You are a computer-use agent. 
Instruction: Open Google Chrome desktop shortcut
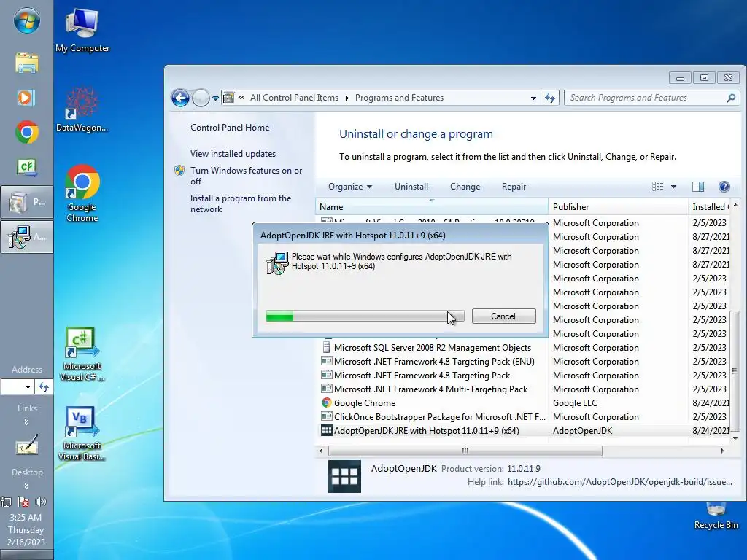82,193
